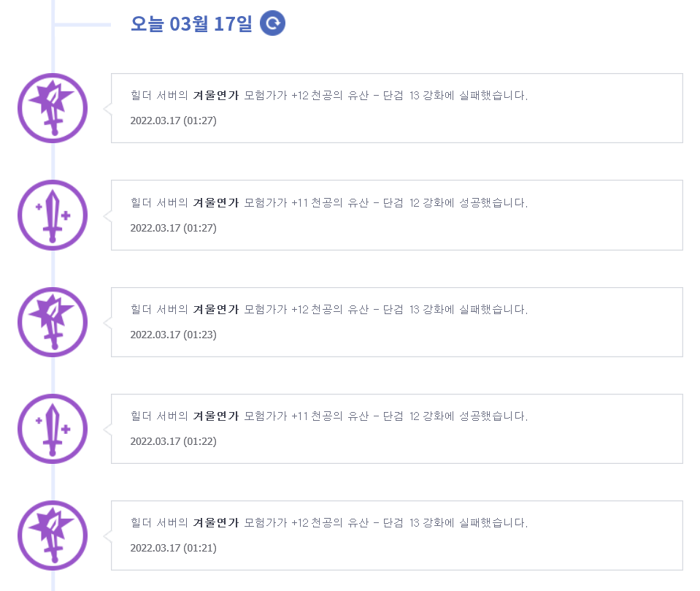Image resolution: width=700 pixels, height=591 pixels.
Task: Open 겨울연가 name in the 01:27 success entry
Action: (x=216, y=203)
